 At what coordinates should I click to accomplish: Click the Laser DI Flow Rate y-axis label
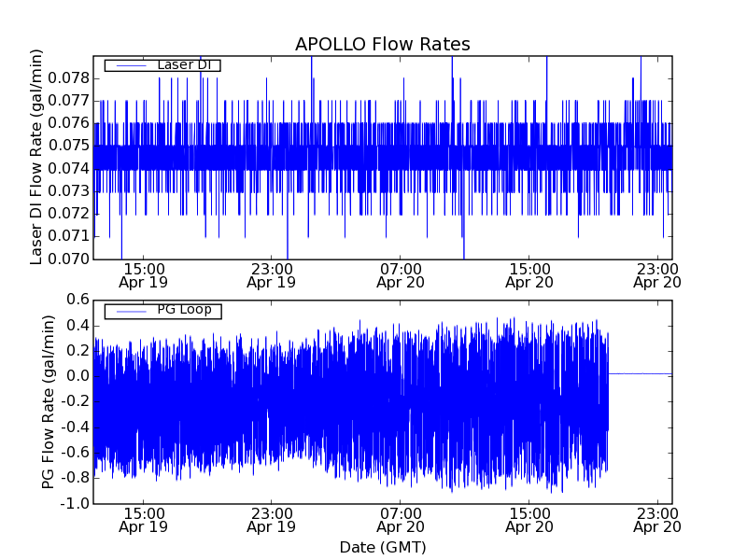(37, 156)
